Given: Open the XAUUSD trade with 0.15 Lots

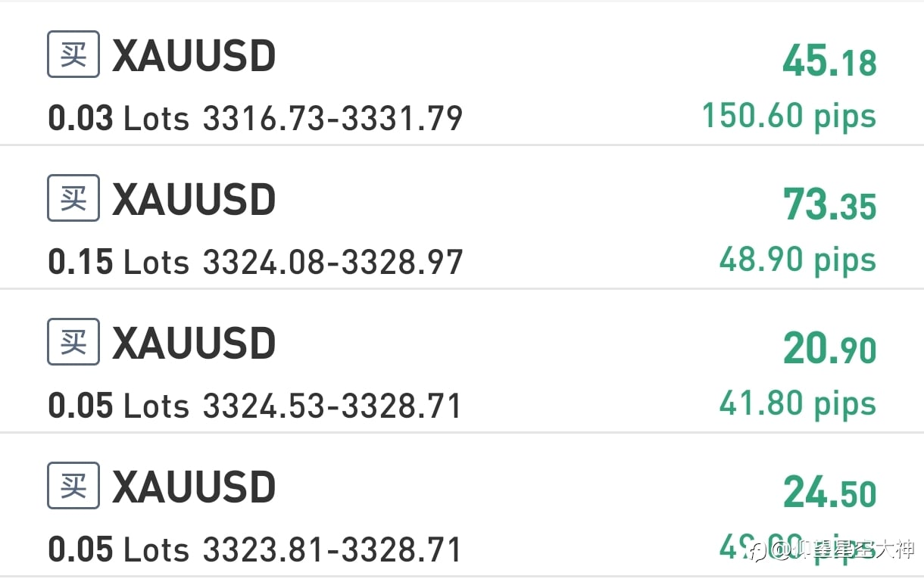Looking at the screenshot, I should click(462, 216).
